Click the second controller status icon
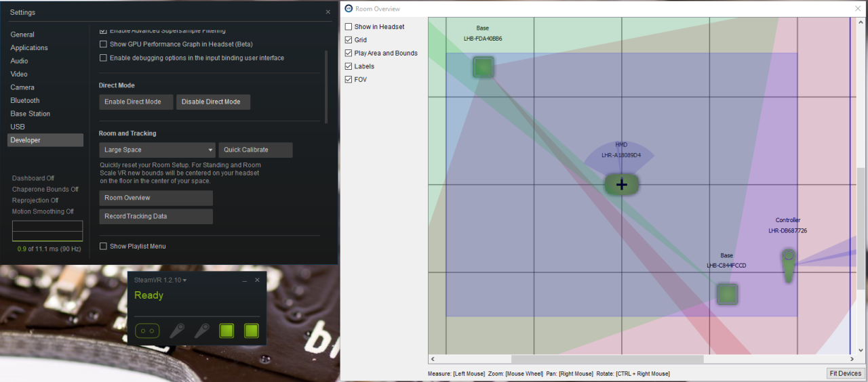868x382 pixels. tap(202, 331)
